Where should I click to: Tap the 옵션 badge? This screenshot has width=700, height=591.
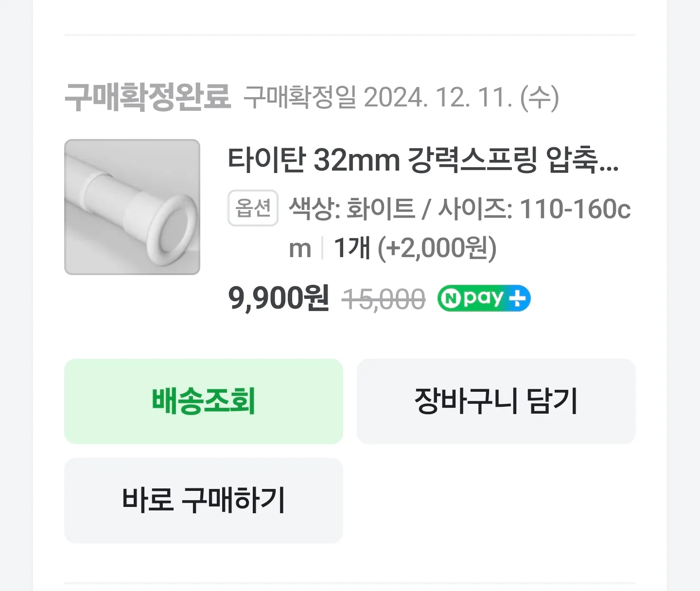click(253, 208)
